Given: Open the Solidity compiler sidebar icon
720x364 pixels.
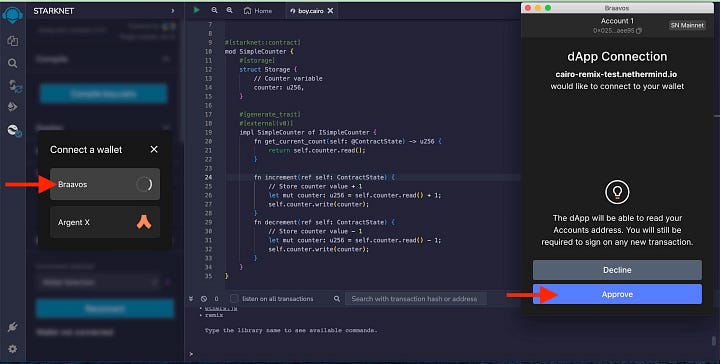Looking at the screenshot, I should pos(15,86).
